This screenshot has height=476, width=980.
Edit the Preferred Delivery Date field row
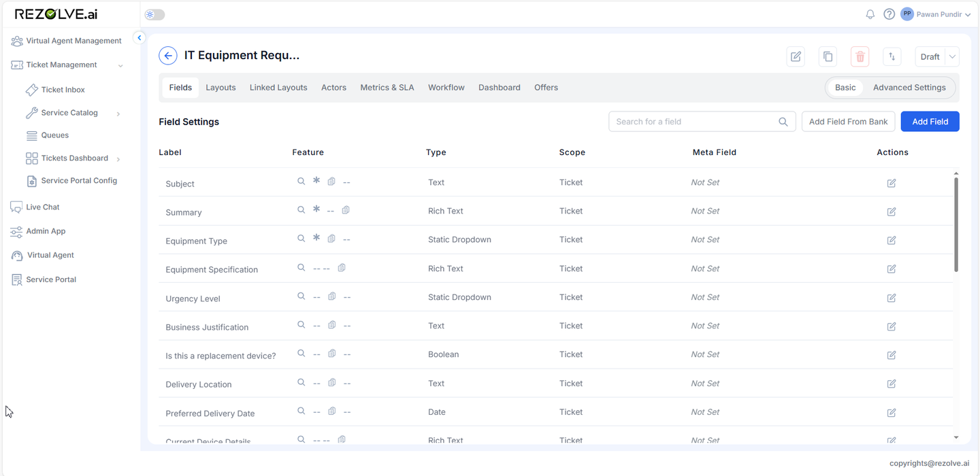(892, 413)
